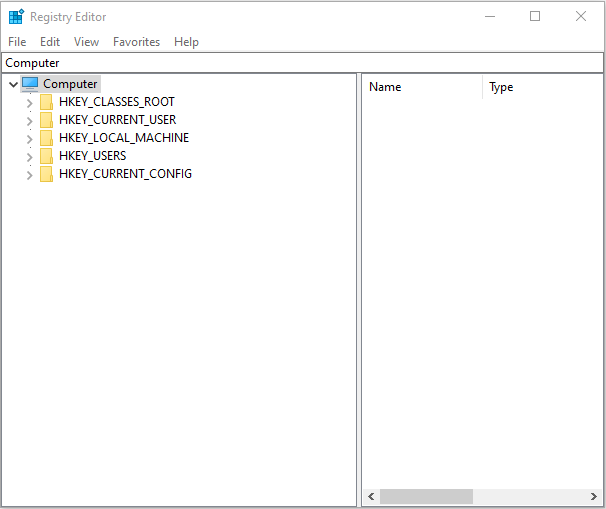Select HKEY_USERS in the tree

pyautogui.click(x=92, y=156)
